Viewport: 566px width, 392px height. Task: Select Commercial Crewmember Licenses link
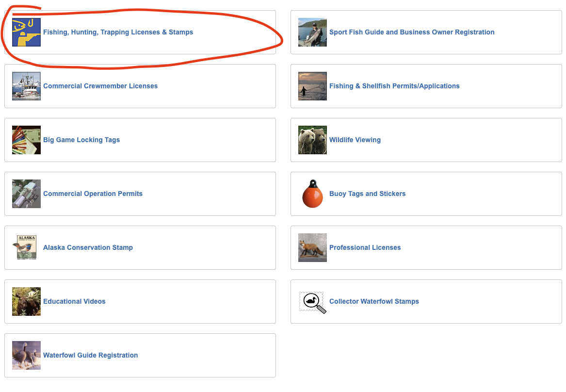coord(100,86)
